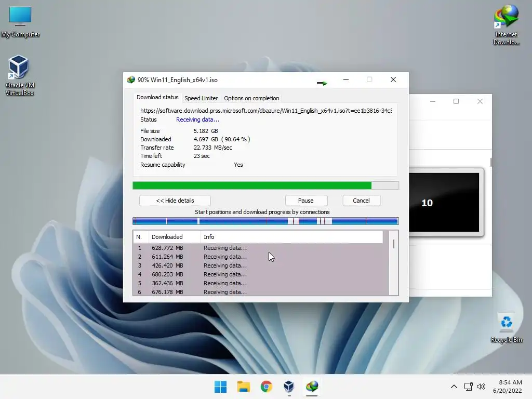Open My Computer desktop icon
Screen dimensions: 532x399
[x=20, y=22]
